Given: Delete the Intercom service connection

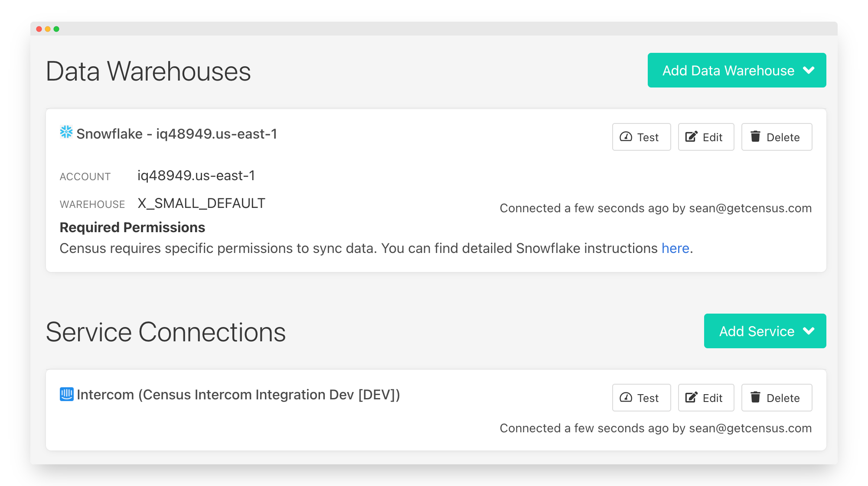Looking at the screenshot, I should 777,398.
